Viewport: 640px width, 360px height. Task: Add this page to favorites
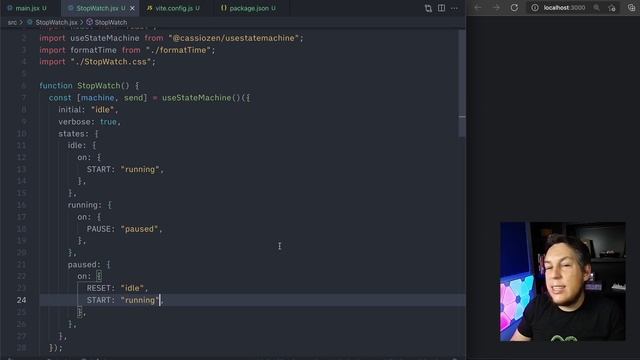(612, 8)
